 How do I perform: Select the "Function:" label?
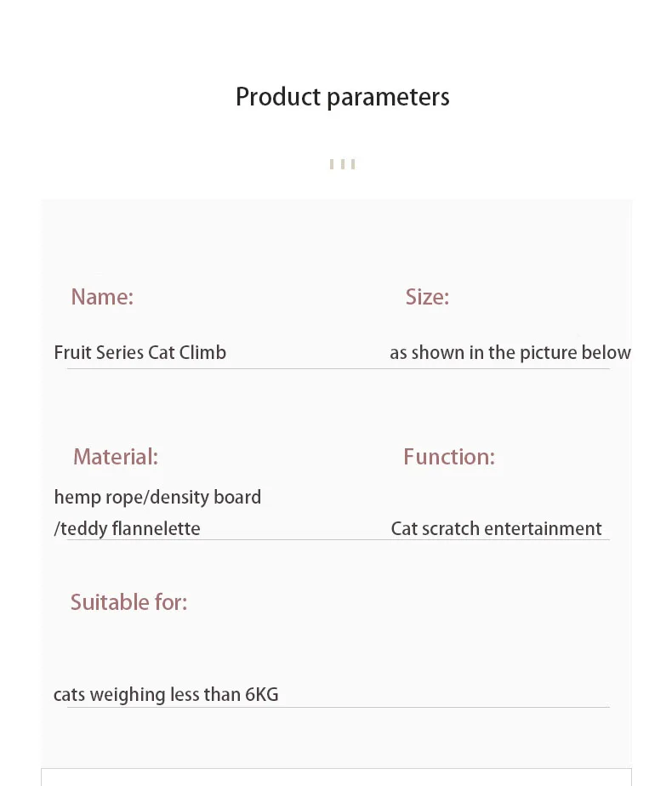[448, 457]
